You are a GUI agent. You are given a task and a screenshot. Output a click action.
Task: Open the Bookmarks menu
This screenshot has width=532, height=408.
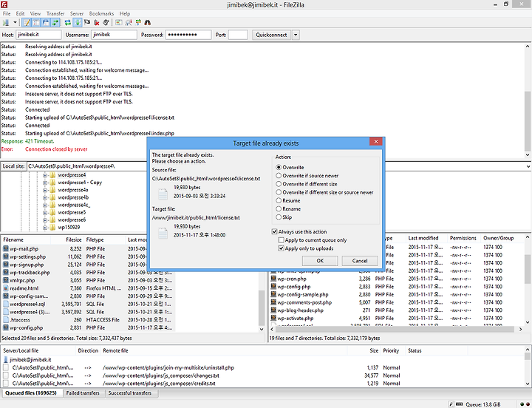101,13
